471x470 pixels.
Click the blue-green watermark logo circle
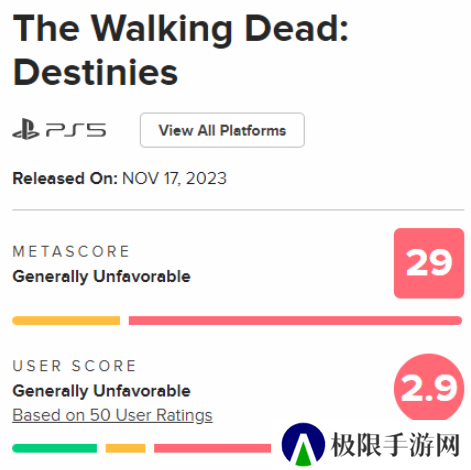point(303,444)
